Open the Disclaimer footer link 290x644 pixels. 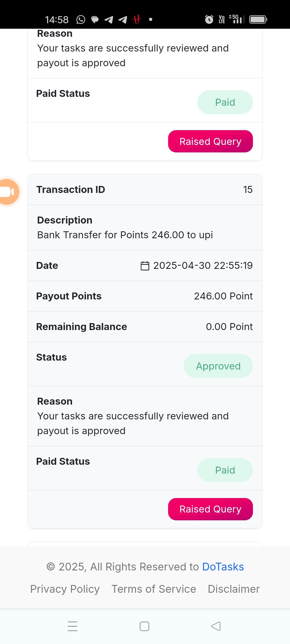point(234,589)
